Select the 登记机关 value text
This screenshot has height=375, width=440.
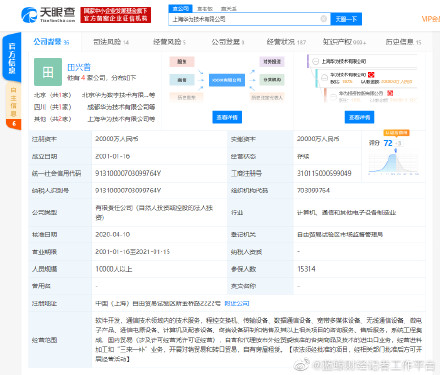pos(340,235)
